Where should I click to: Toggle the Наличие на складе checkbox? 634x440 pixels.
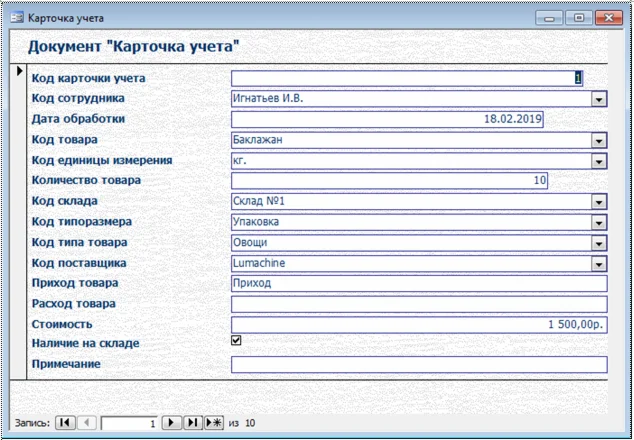tap(236, 340)
